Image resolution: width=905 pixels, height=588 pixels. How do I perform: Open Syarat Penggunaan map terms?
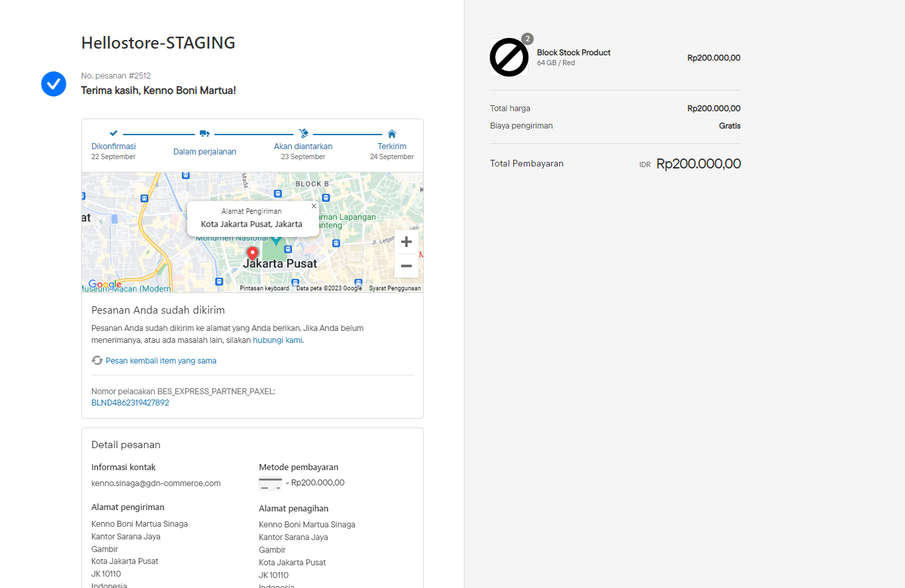tap(395, 288)
